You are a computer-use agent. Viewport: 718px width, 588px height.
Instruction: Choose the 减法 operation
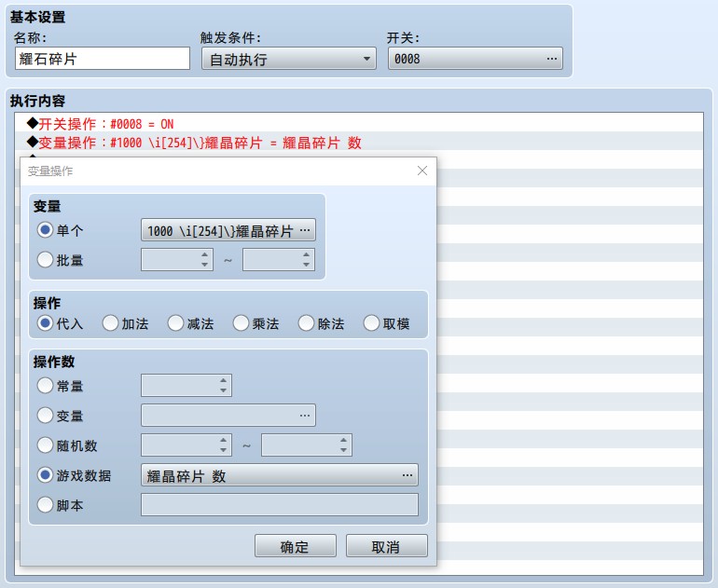pyautogui.click(x=175, y=323)
